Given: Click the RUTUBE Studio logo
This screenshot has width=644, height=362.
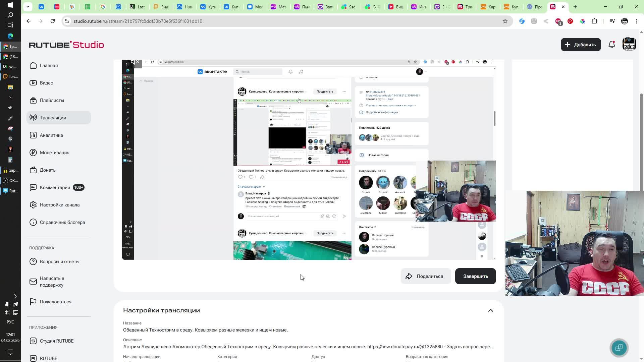Looking at the screenshot, I should (66, 45).
